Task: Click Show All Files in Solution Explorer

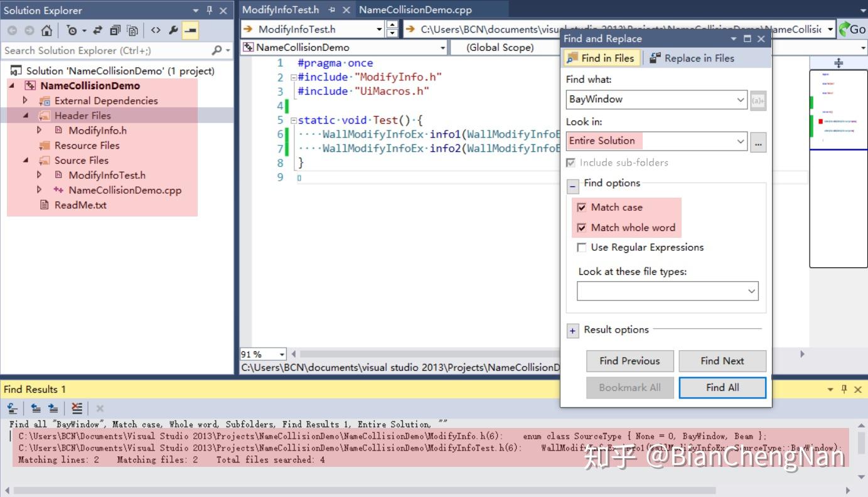Action: coord(132,29)
